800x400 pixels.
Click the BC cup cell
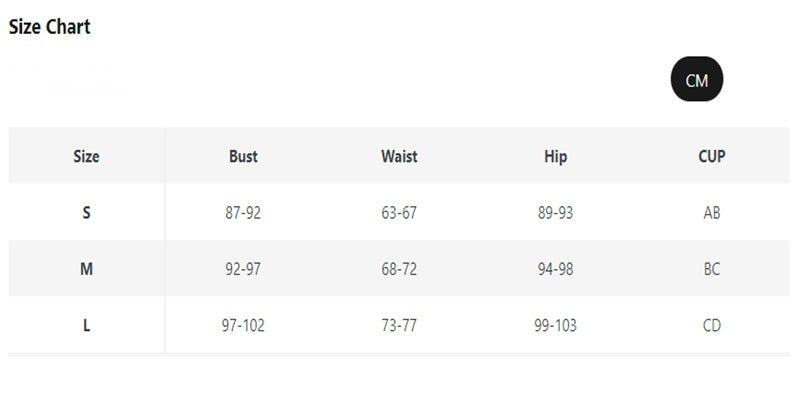click(712, 269)
